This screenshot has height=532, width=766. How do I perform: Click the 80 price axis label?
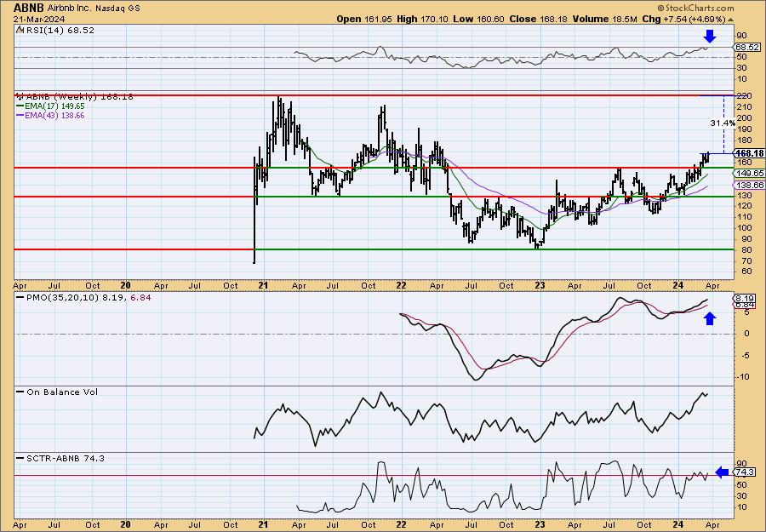746,250
